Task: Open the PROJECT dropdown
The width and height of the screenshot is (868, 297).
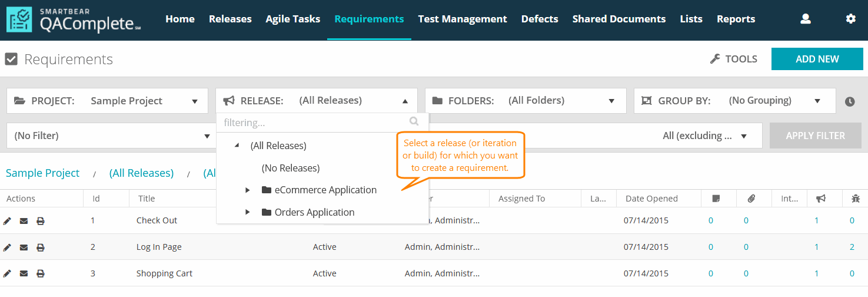Action: [107, 101]
